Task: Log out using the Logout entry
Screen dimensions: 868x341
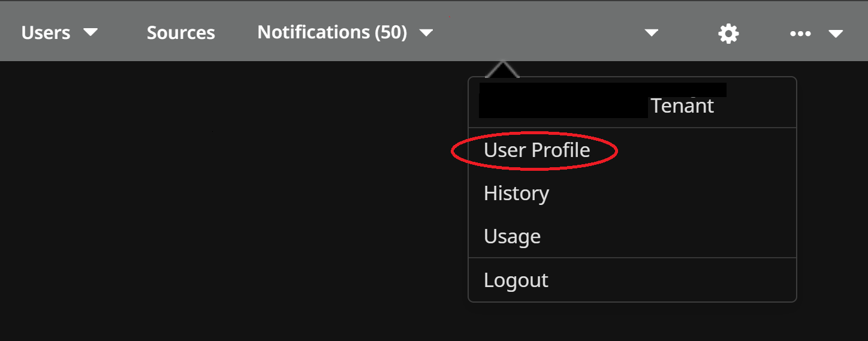Action: tap(516, 280)
